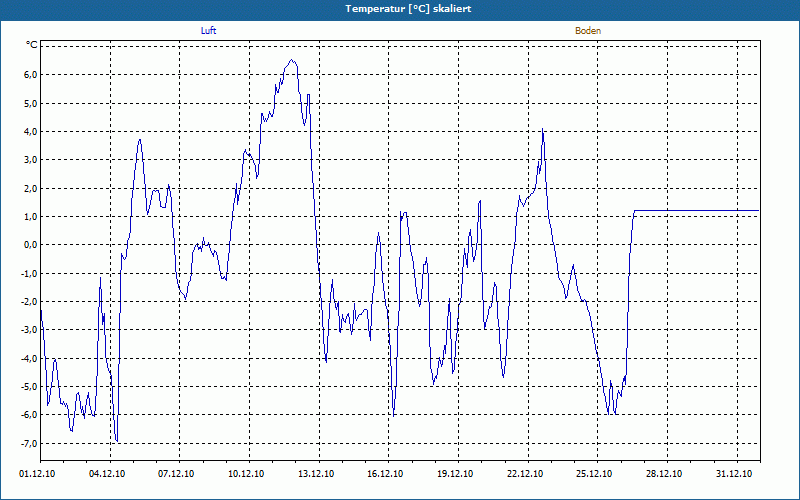Click the 22.12.10 date label
Screen dimensions: 800x500
click(526, 474)
